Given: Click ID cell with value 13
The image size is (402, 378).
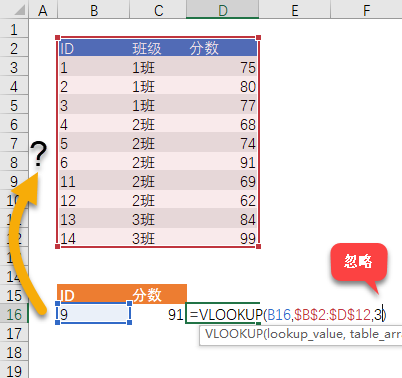Looking at the screenshot, I should coord(94,219).
